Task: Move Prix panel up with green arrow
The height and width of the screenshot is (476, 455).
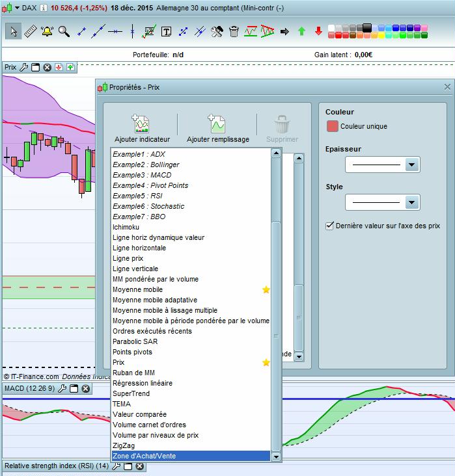Action: (x=70, y=67)
